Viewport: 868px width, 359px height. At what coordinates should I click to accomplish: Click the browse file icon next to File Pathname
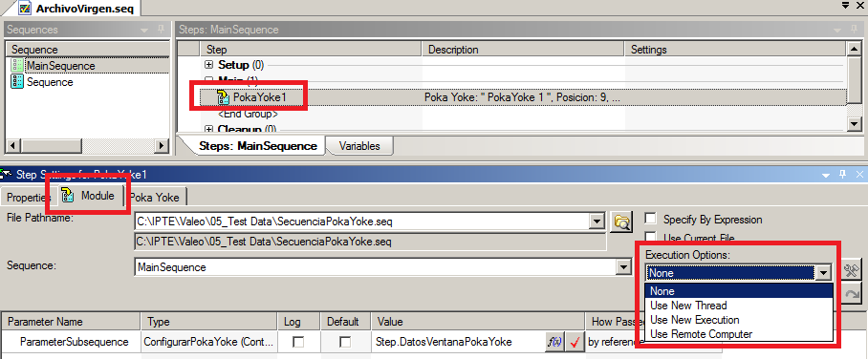point(621,222)
